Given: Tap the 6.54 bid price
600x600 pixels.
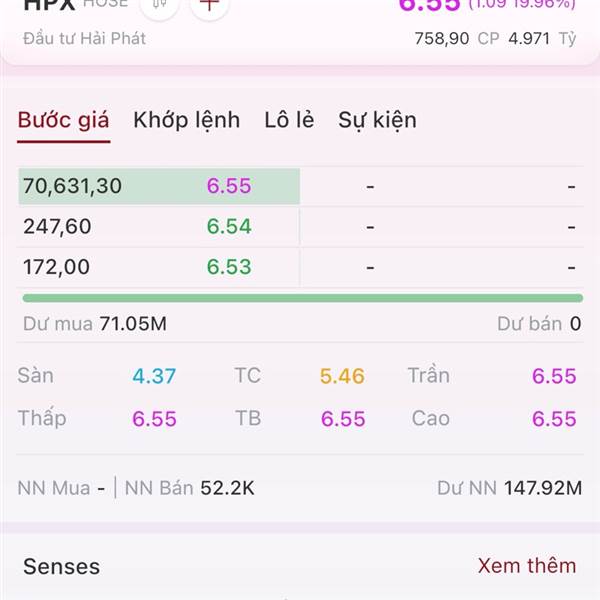Looking at the screenshot, I should (229, 226).
